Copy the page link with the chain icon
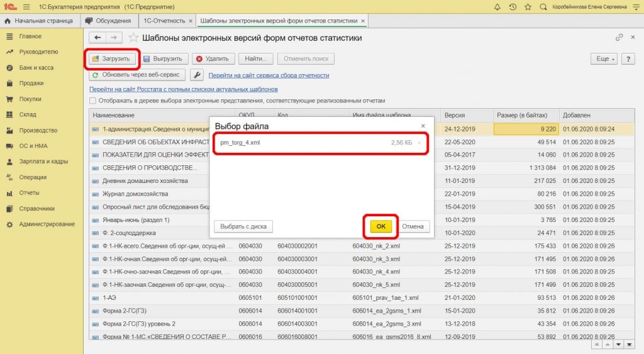 (619, 38)
